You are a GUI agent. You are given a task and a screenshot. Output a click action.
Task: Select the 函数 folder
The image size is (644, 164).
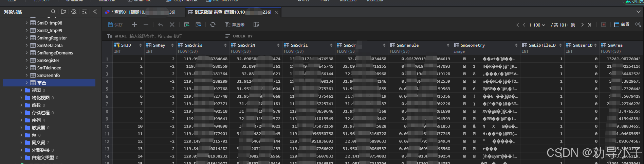point(36,105)
